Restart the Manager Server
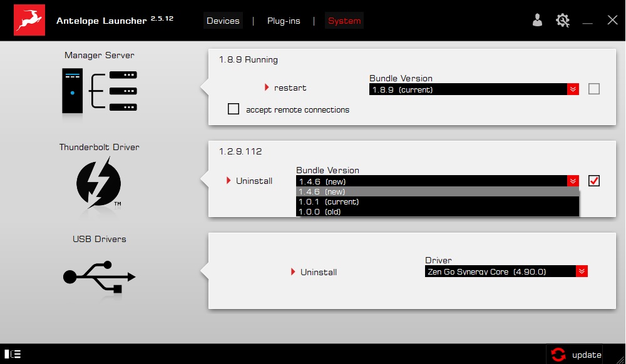 pos(290,88)
